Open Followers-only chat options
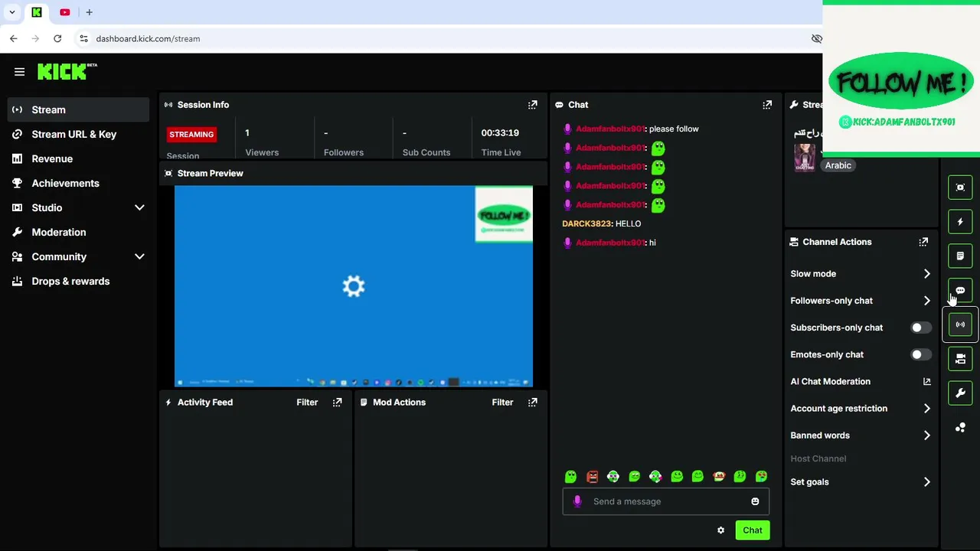Viewport: 980px width, 551px height. (x=861, y=301)
